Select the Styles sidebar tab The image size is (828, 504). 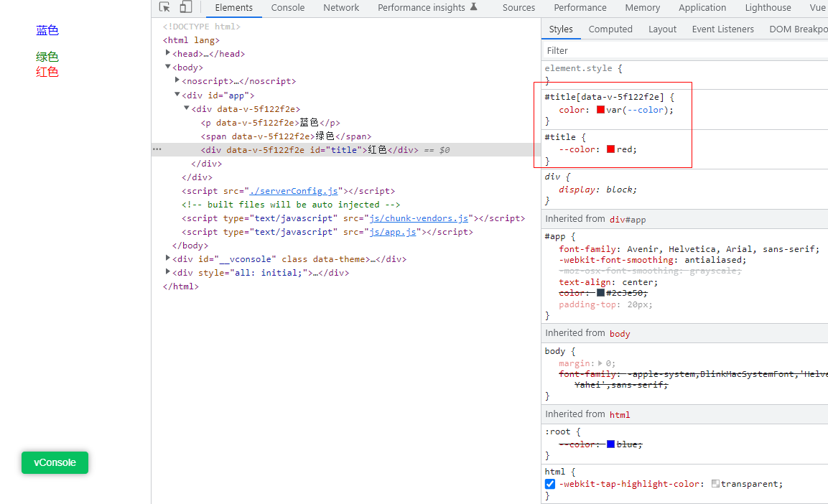tap(561, 29)
